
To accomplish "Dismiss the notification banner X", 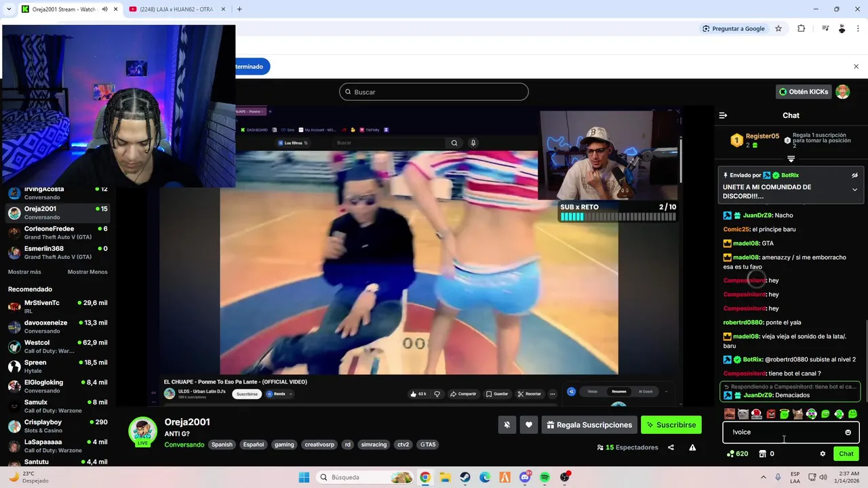I will [x=856, y=66].
